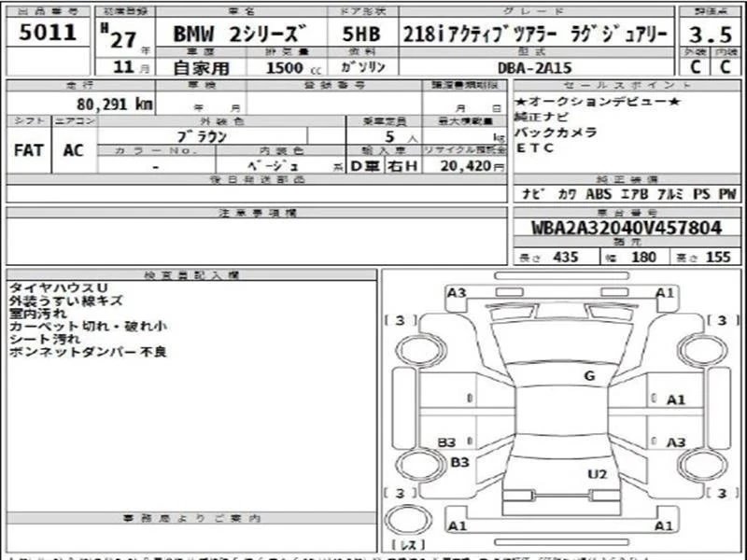
Task: Select the car name BMW 2シリーズ
Action: (x=241, y=34)
